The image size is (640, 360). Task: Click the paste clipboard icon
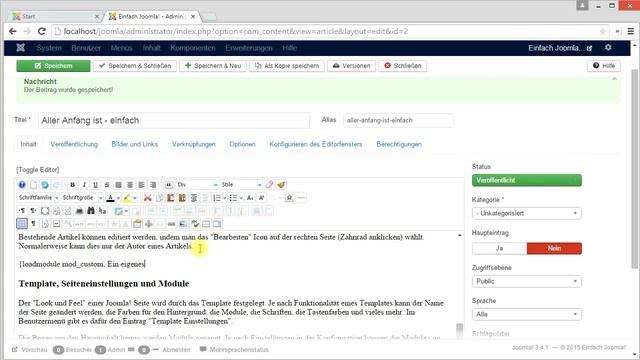click(x=170, y=198)
